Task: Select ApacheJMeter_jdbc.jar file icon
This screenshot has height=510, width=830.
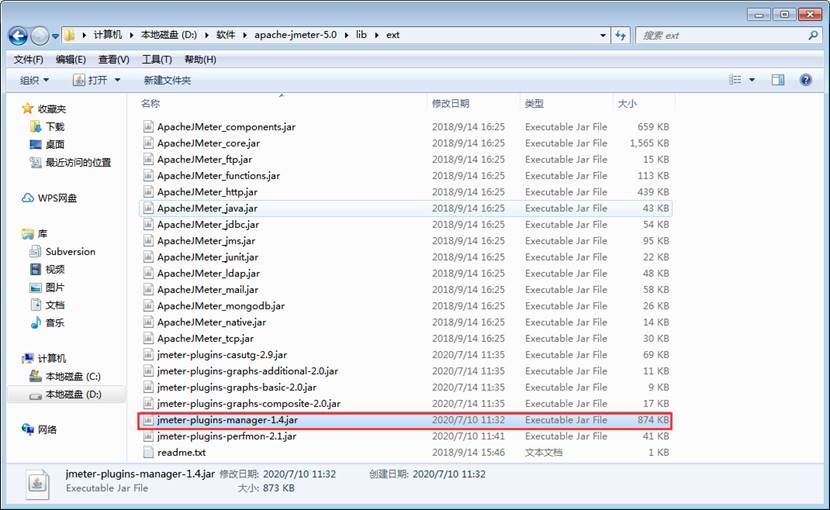Action: coord(148,224)
